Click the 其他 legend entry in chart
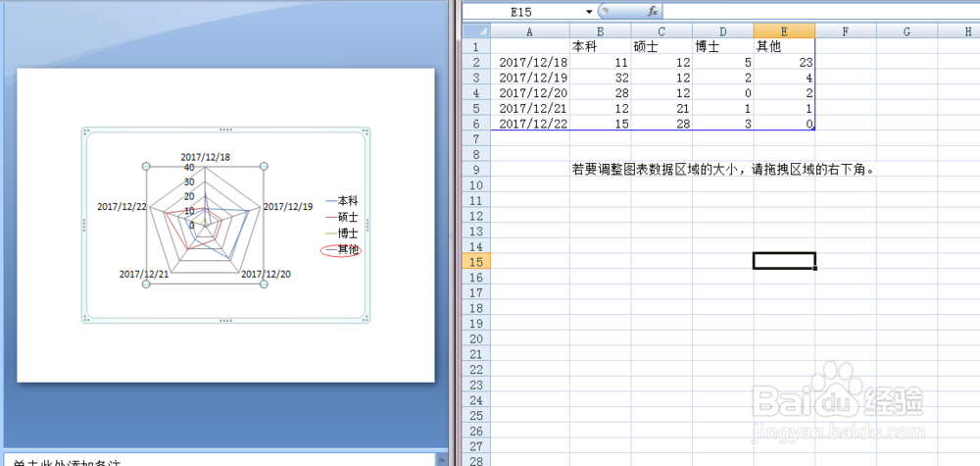This screenshot has height=466, width=980. click(x=342, y=250)
